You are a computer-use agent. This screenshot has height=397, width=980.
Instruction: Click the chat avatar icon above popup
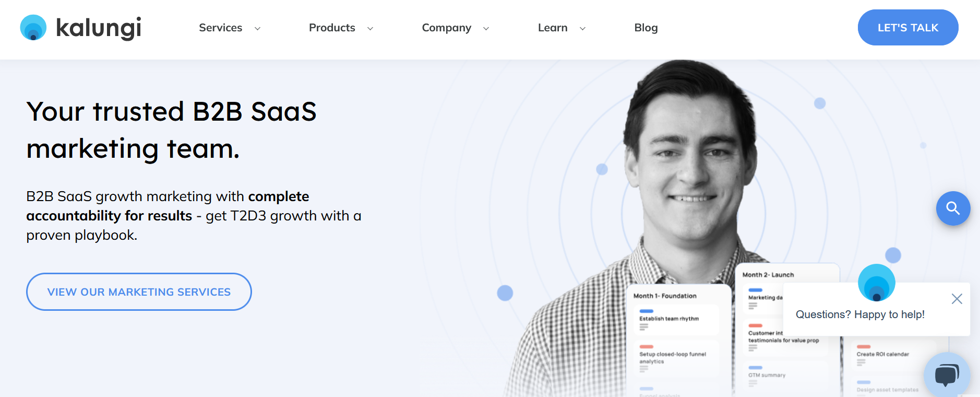pos(876,283)
